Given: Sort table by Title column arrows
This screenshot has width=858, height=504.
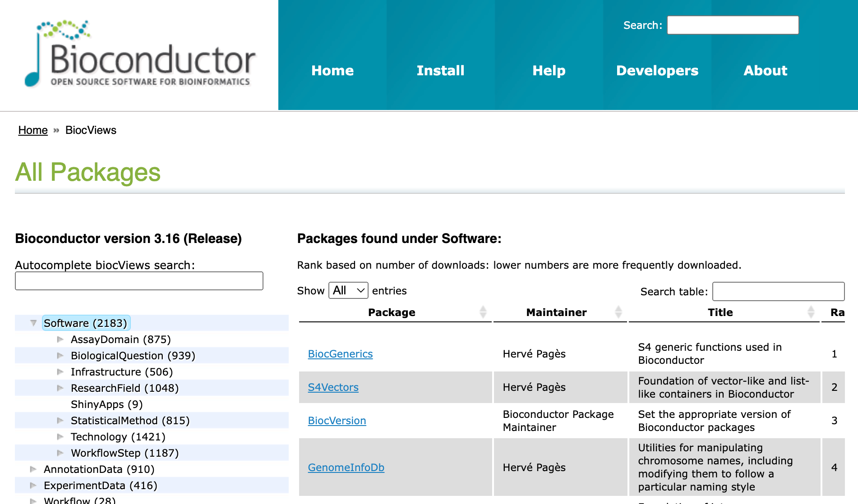Looking at the screenshot, I should (811, 312).
